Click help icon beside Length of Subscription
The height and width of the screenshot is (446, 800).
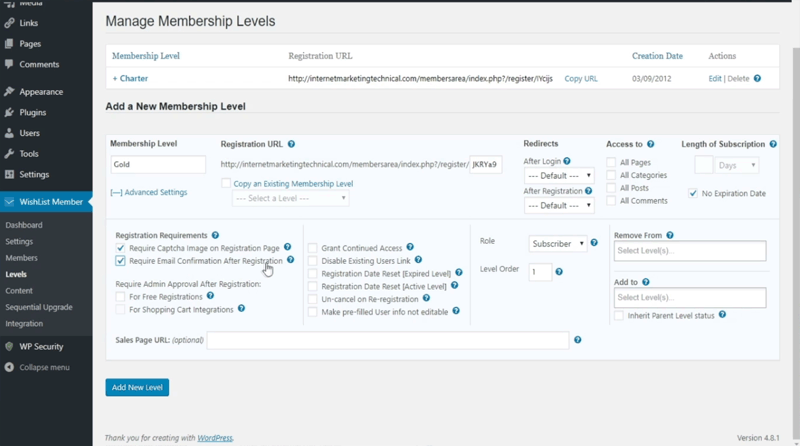[773, 144]
